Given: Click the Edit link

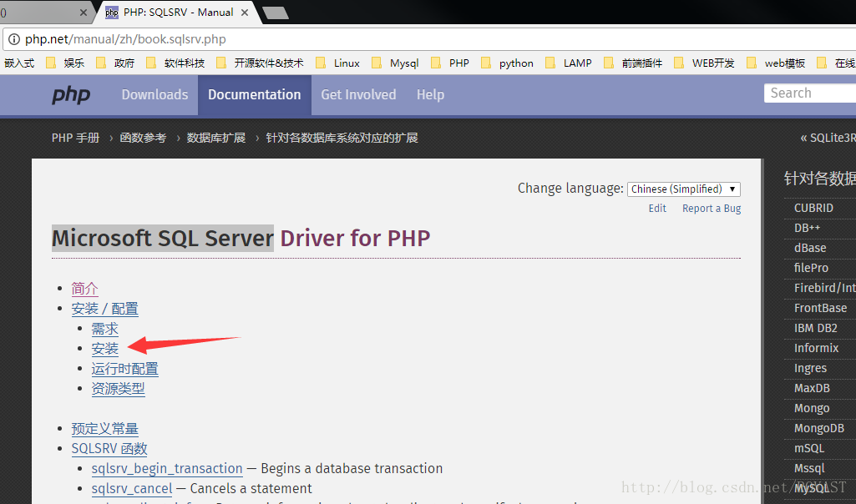Looking at the screenshot, I should (x=657, y=209).
